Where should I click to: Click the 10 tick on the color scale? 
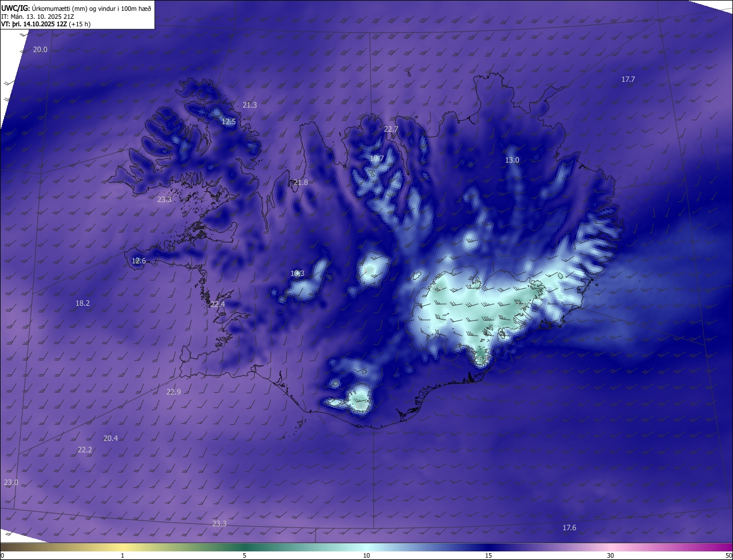point(366,555)
